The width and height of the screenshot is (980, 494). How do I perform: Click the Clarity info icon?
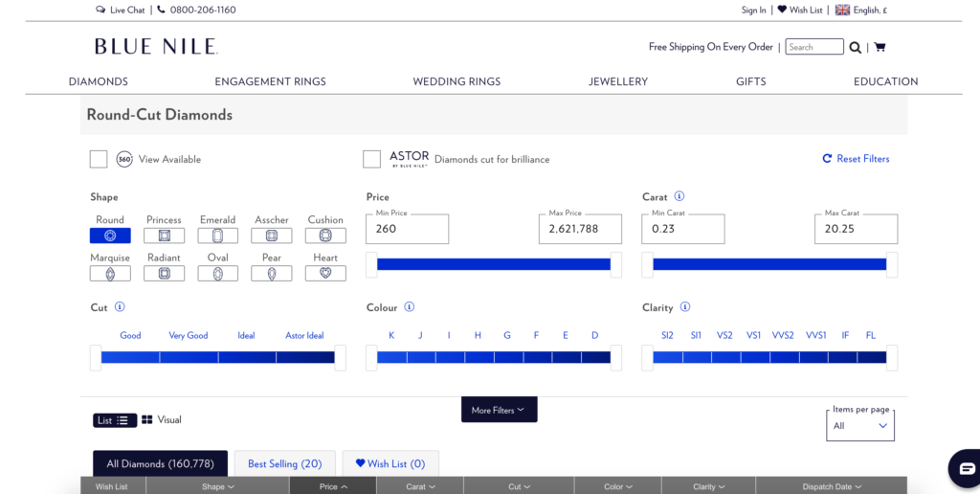click(685, 307)
